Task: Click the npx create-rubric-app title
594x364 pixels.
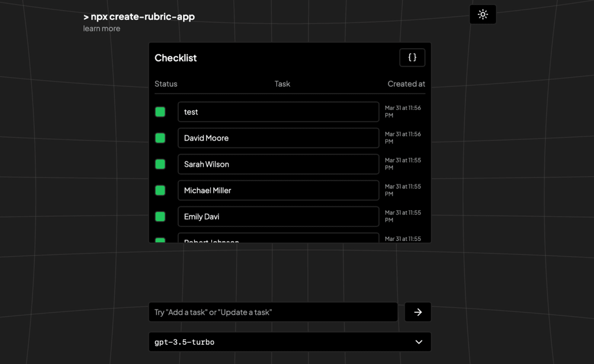Action: [139, 16]
